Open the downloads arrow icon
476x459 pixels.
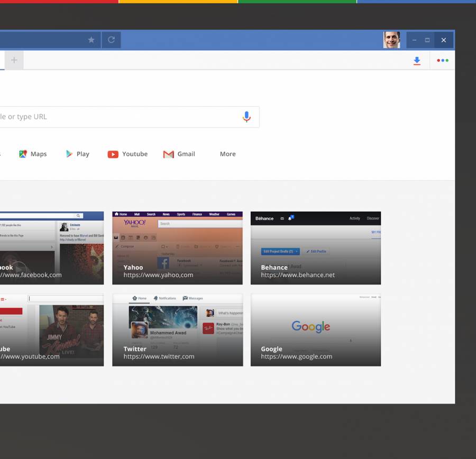click(417, 61)
